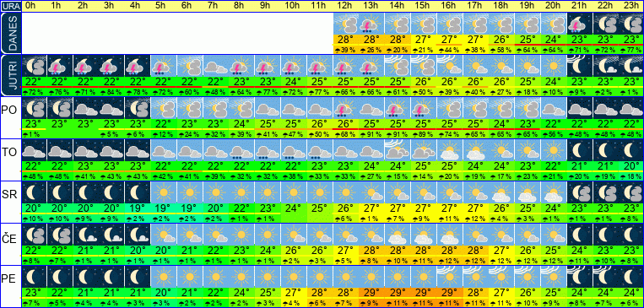Open the JUTRI day tab

[10, 76]
